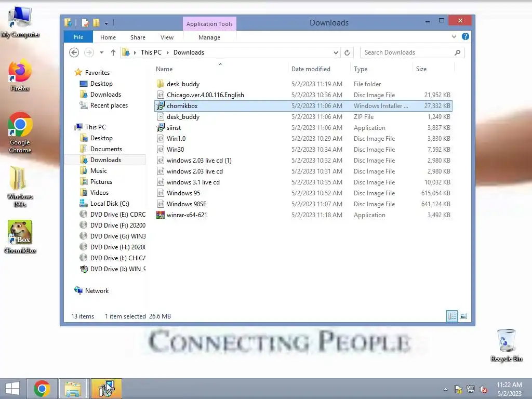Open the Home ribbon tab
Screen dimensions: 532x399
(108, 37)
